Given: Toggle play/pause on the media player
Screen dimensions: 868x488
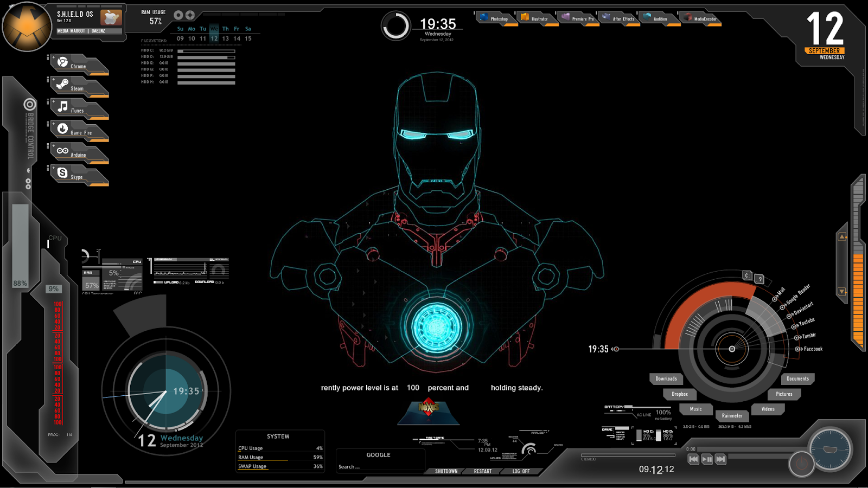Looking at the screenshot, I should coord(707,459).
